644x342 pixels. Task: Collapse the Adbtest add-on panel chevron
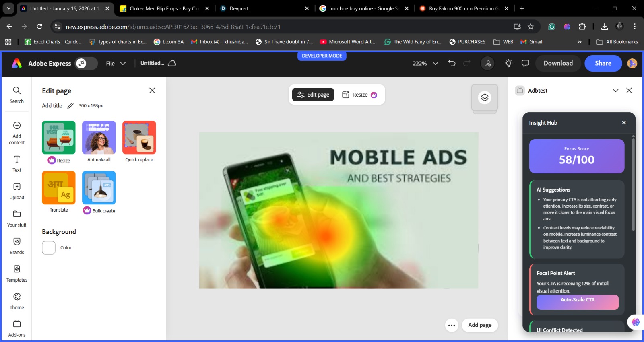pyautogui.click(x=615, y=91)
